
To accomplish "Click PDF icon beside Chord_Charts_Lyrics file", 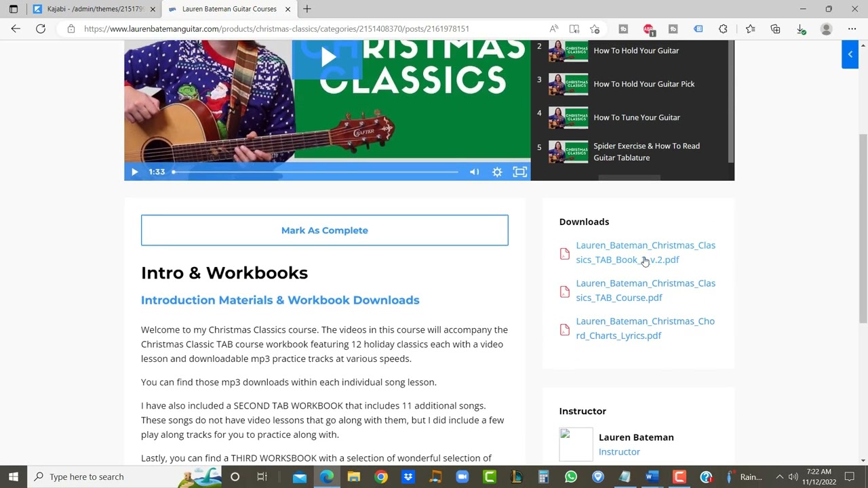I will 565,329.
